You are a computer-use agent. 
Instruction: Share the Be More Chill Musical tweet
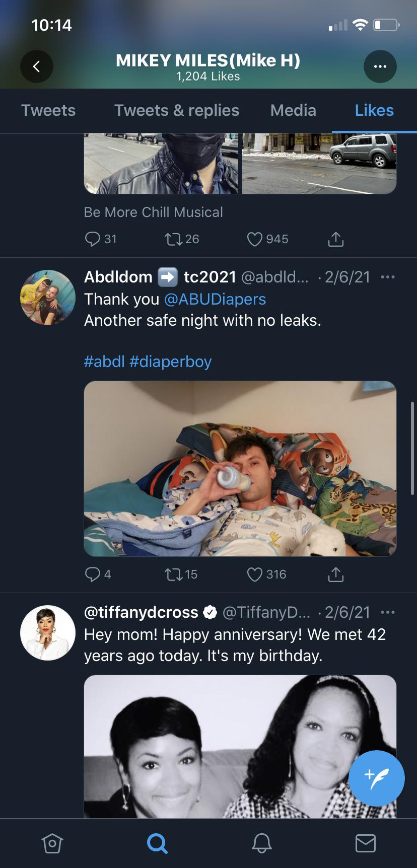point(335,240)
